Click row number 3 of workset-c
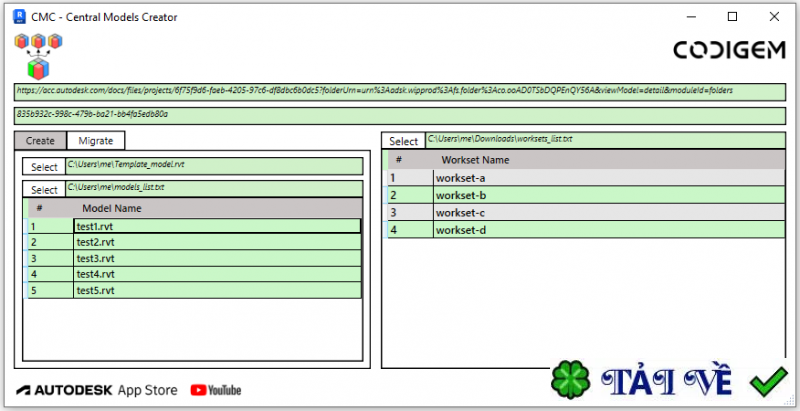The width and height of the screenshot is (800, 411). point(410,213)
